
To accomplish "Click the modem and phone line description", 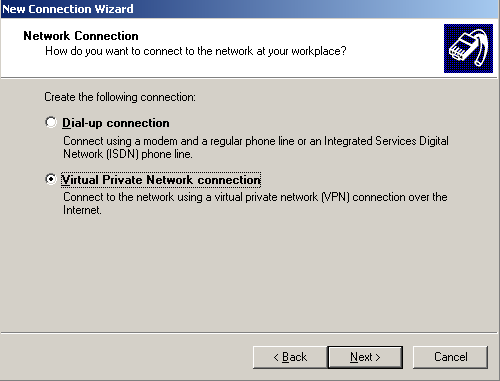I will (256, 147).
